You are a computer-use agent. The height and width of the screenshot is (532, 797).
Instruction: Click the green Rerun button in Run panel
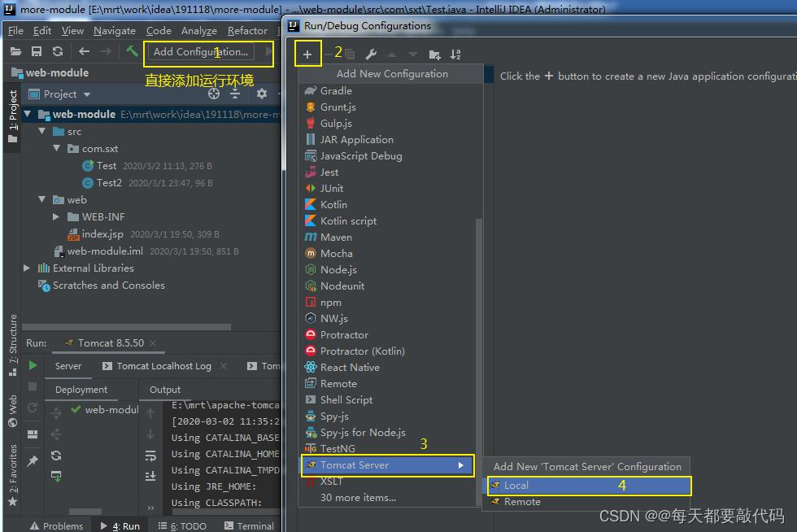(33, 365)
